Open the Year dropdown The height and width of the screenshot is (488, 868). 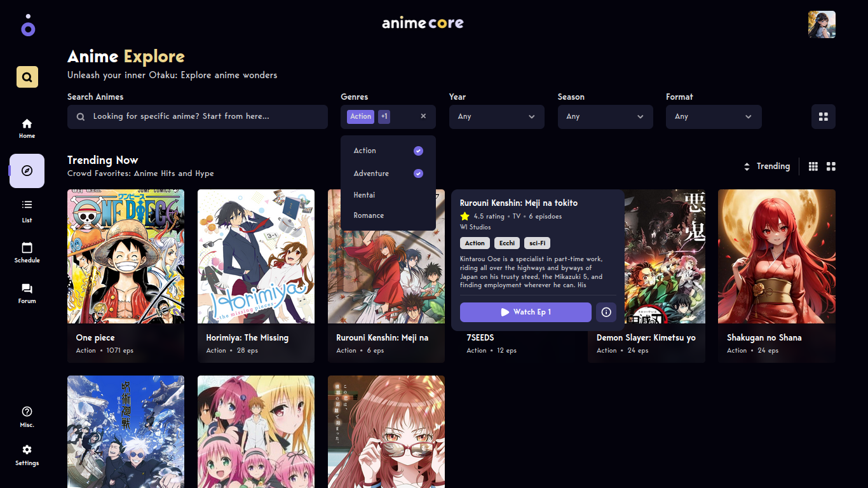[497, 117]
